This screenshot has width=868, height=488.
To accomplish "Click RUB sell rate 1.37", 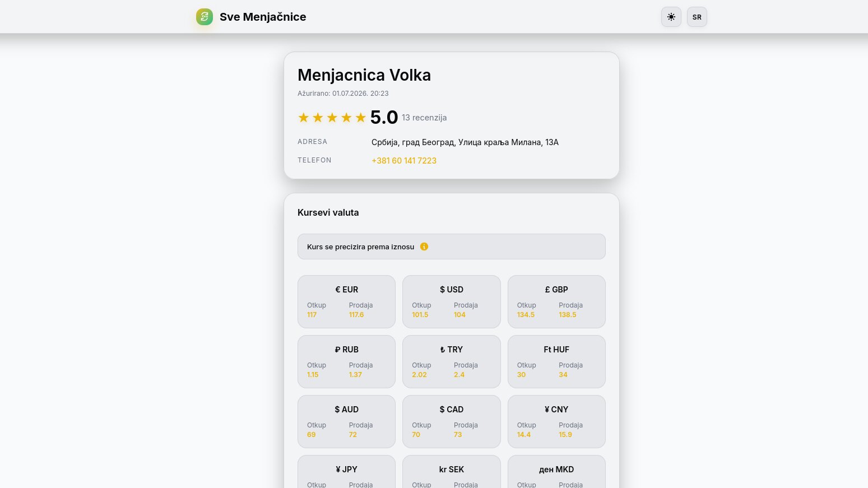I will (x=356, y=375).
